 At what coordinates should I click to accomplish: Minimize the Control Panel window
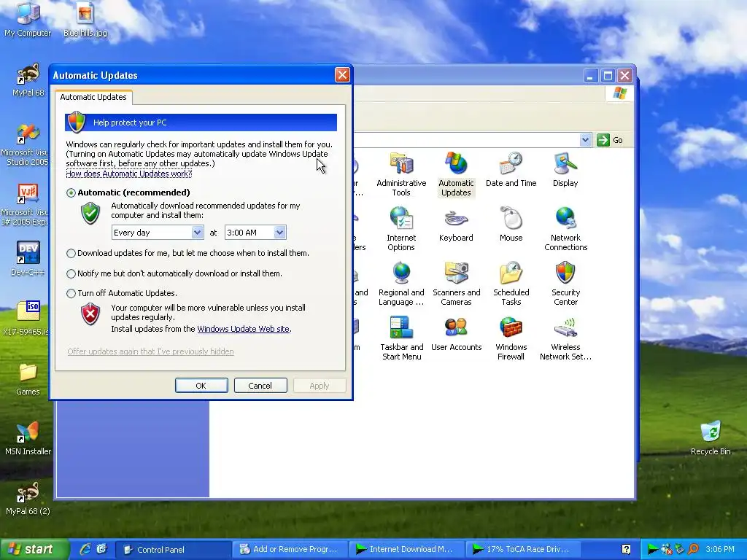[x=590, y=76]
